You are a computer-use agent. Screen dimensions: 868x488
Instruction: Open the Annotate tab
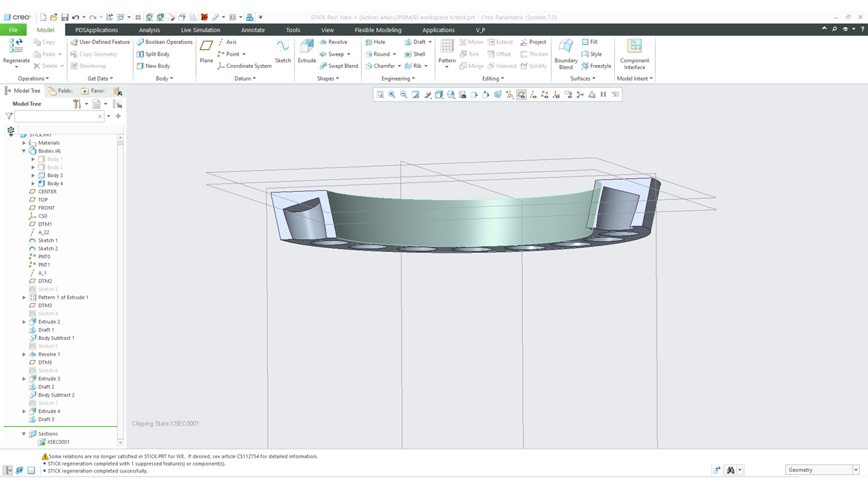[253, 30]
